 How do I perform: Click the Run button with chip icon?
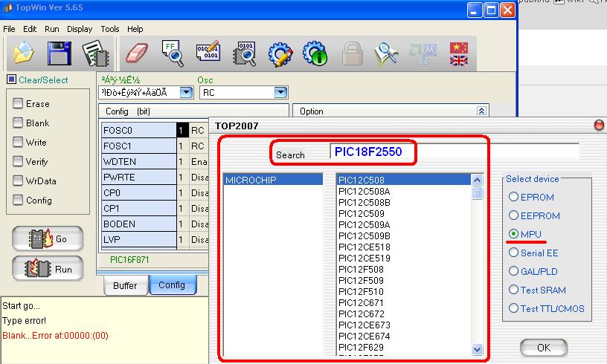[x=48, y=268]
